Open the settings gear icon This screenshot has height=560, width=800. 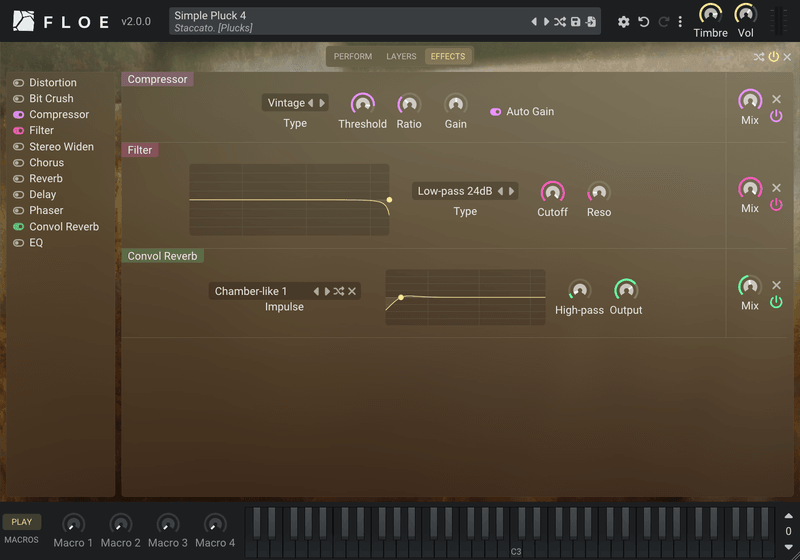623,21
